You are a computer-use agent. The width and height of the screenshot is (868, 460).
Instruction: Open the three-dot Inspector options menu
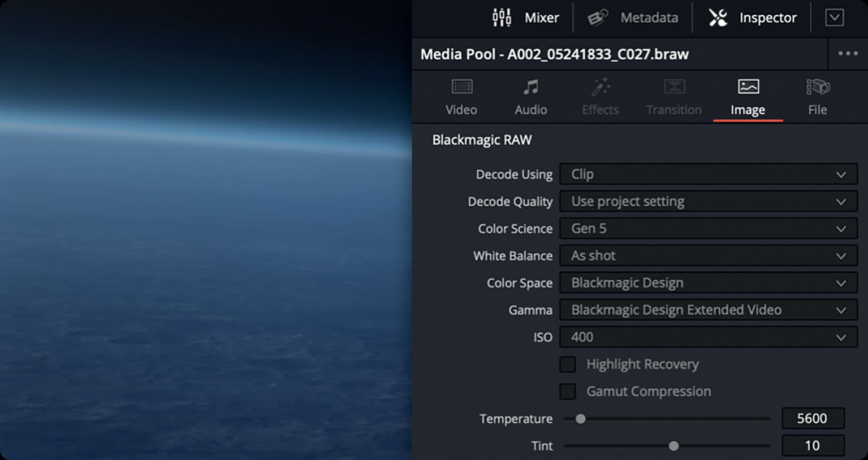pos(848,54)
